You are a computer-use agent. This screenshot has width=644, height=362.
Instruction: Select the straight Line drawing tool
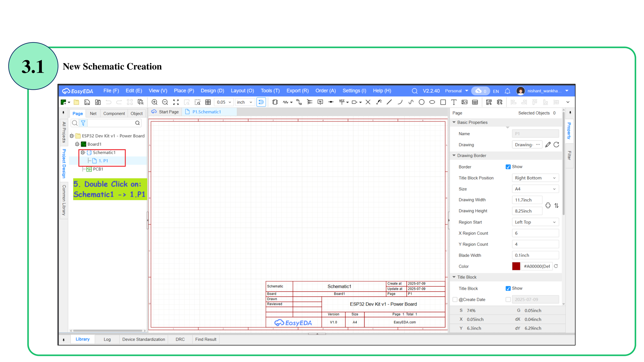389,102
